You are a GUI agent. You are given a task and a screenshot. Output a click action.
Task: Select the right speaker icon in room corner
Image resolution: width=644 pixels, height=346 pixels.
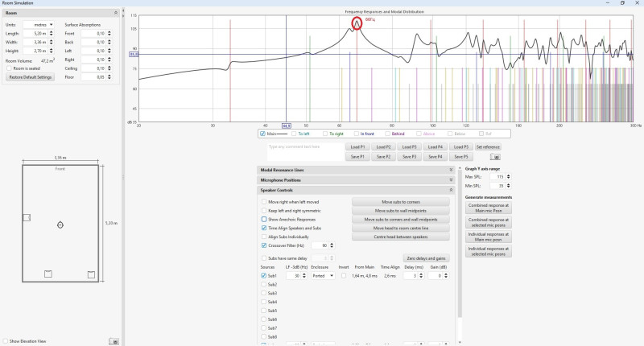coord(91,274)
